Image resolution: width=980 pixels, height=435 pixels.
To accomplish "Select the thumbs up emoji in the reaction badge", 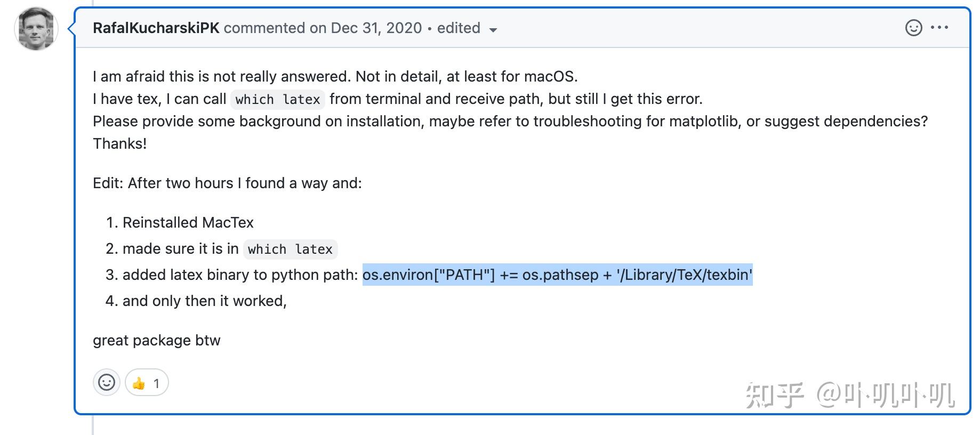I will coord(139,383).
